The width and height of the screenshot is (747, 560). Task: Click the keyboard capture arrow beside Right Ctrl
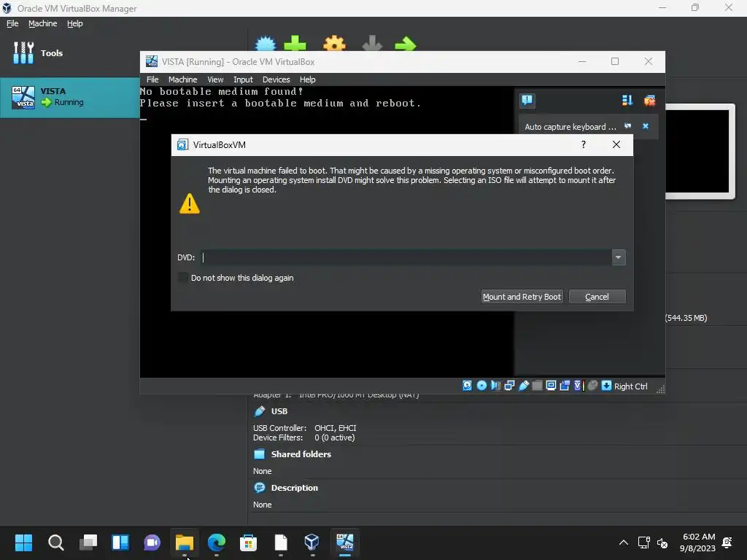[x=606, y=386]
